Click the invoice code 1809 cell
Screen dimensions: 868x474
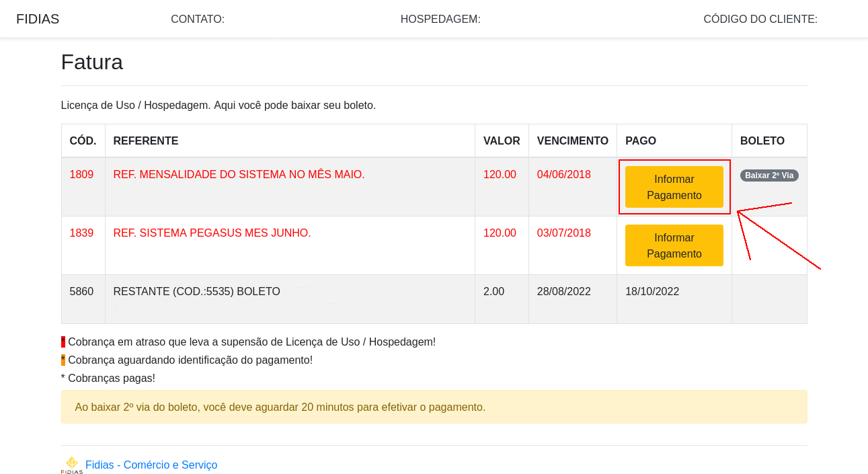(x=83, y=174)
